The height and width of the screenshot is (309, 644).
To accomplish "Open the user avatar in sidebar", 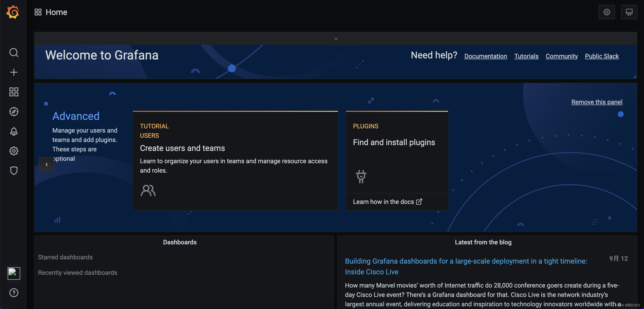I will [x=14, y=273].
